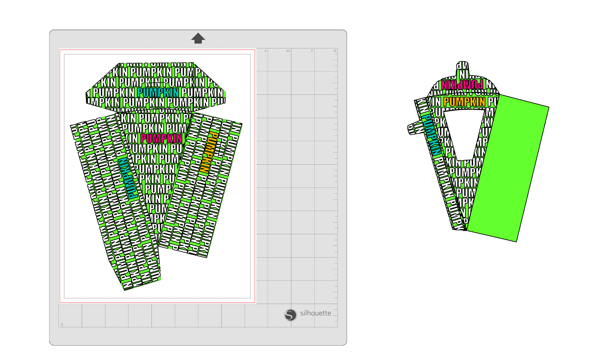
Task: Click the straw top of the assembled cup
Action: pyautogui.click(x=462, y=69)
